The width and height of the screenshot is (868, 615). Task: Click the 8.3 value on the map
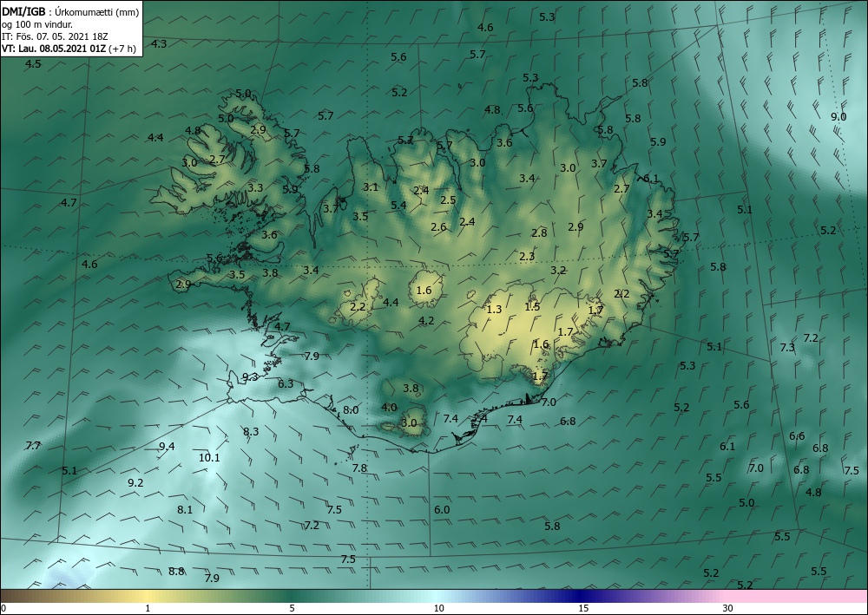251,431
